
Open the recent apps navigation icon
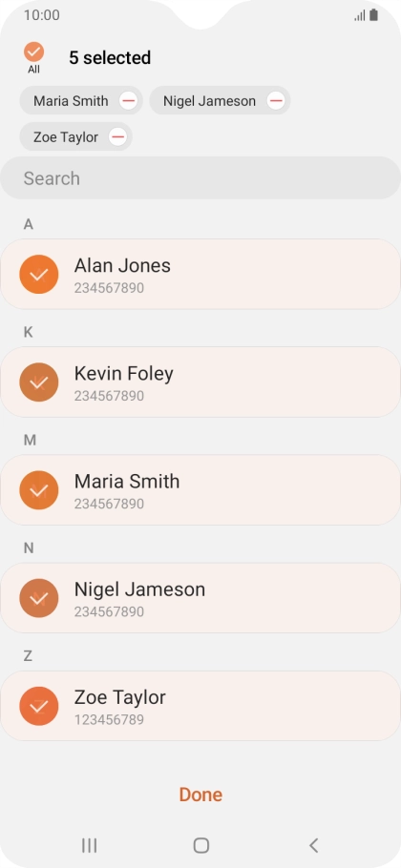[x=89, y=845]
